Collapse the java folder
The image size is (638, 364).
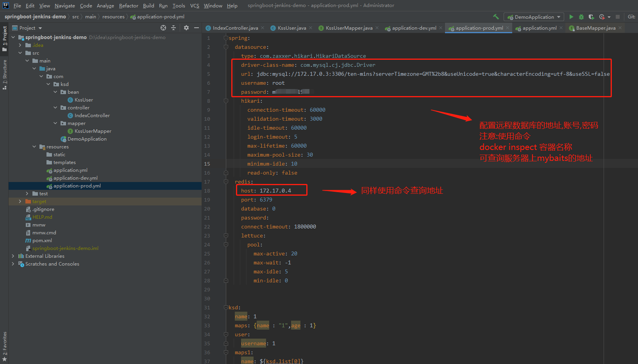point(34,68)
